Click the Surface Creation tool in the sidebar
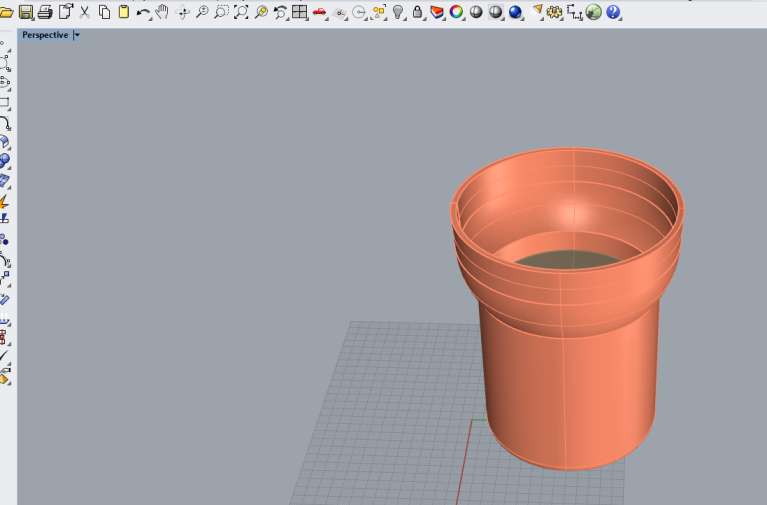Screen dimensions: 767x505 click(x=4, y=142)
